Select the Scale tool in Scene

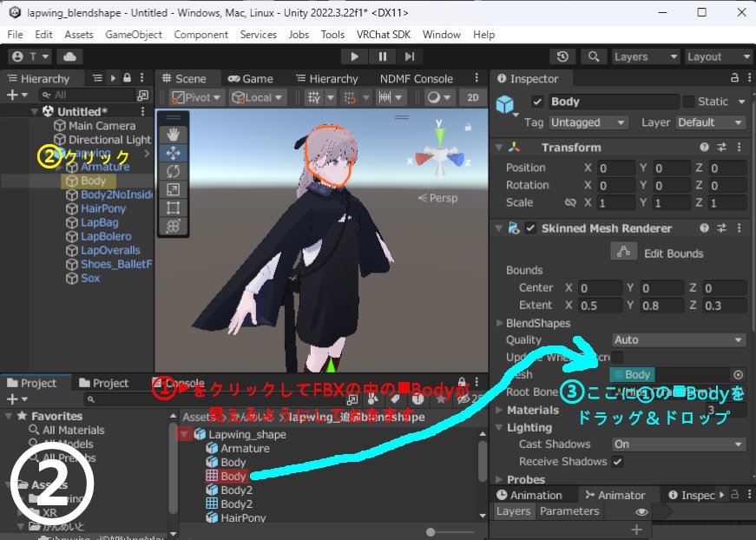[173, 189]
